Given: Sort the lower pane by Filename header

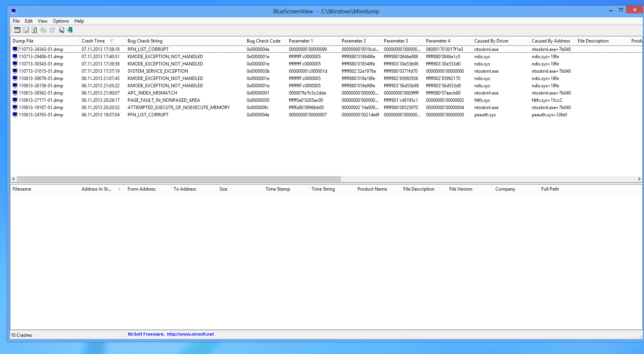Looking at the screenshot, I should tap(45, 189).
